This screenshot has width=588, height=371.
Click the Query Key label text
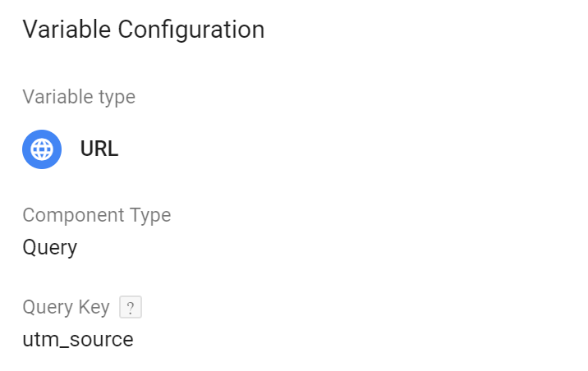click(66, 307)
